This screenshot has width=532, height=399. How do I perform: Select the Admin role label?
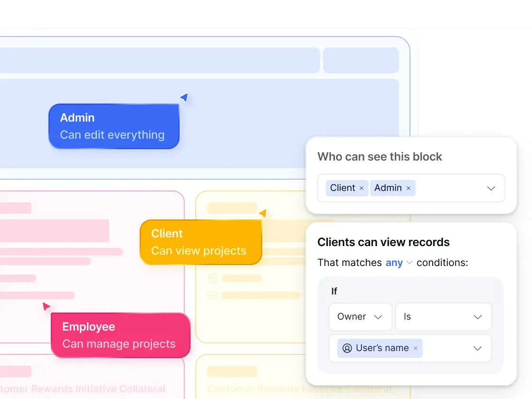(x=77, y=118)
